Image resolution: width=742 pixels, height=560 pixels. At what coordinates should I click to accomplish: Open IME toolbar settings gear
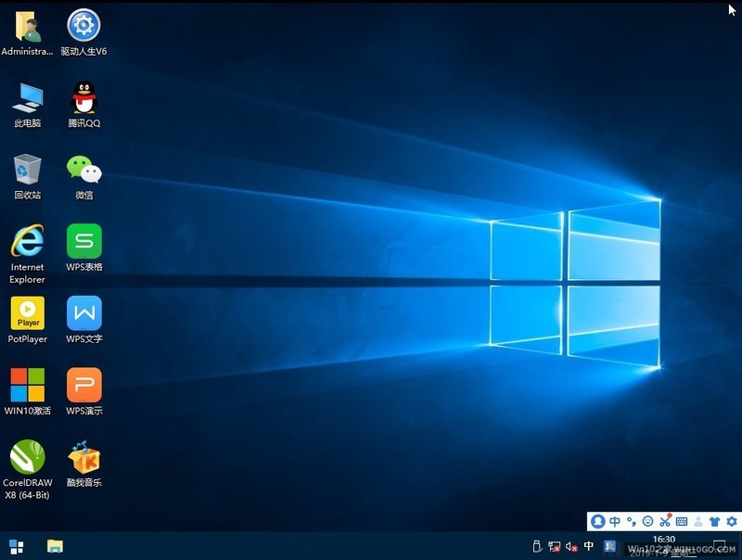point(732,522)
